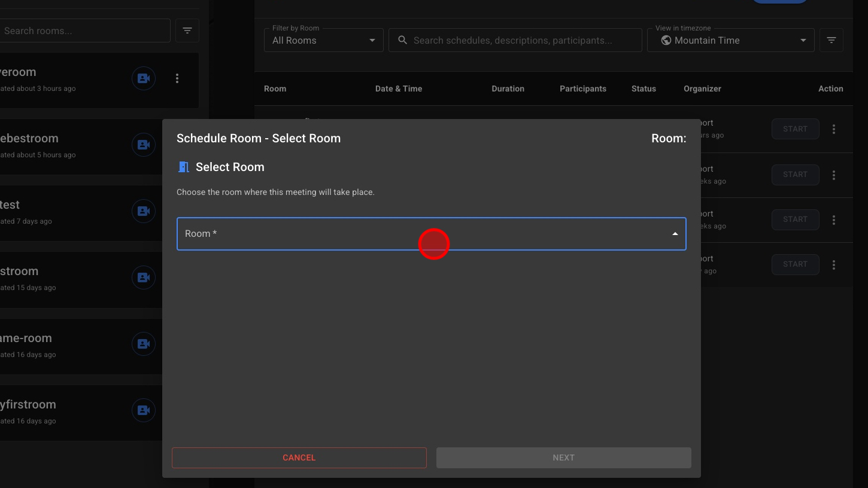
Task: Click filter icon right of timezone selector
Action: tap(831, 40)
